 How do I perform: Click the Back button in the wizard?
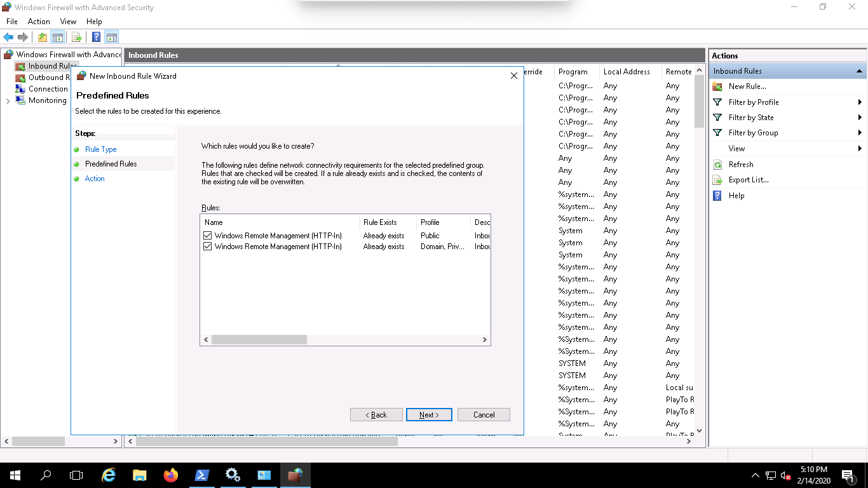coord(376,415)
